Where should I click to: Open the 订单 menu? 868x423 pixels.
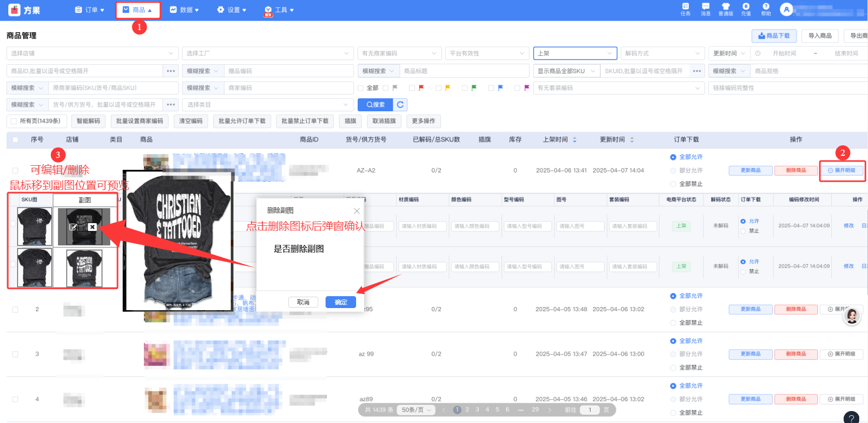[90, 10]
